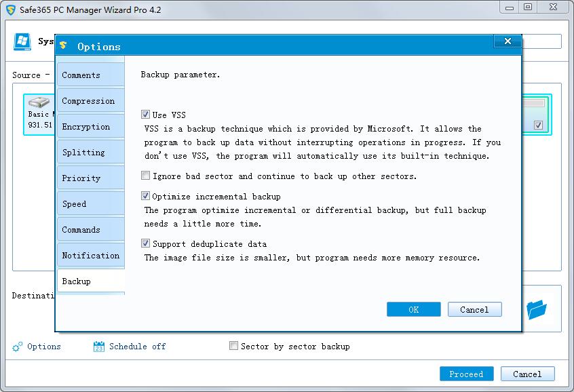Close the Options dialog with X
This screenshot has width=574, height=392.
click(507, 42)
